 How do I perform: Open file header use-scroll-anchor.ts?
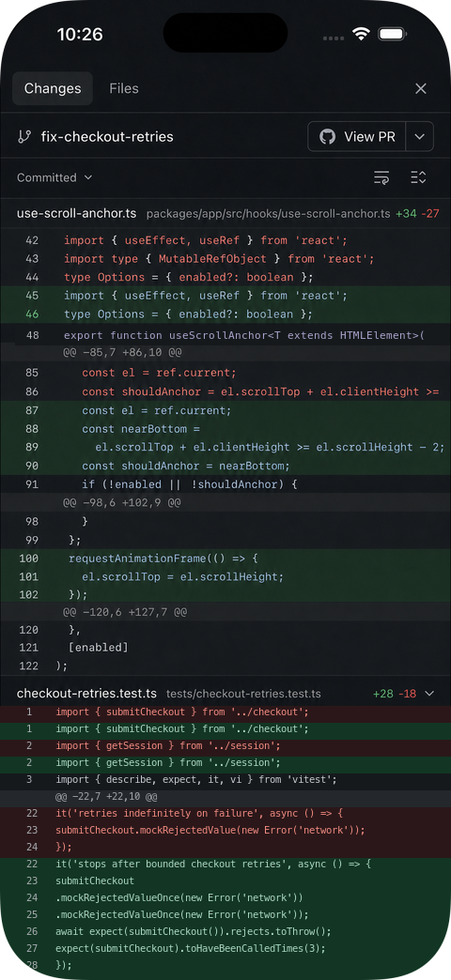[76, 213]
